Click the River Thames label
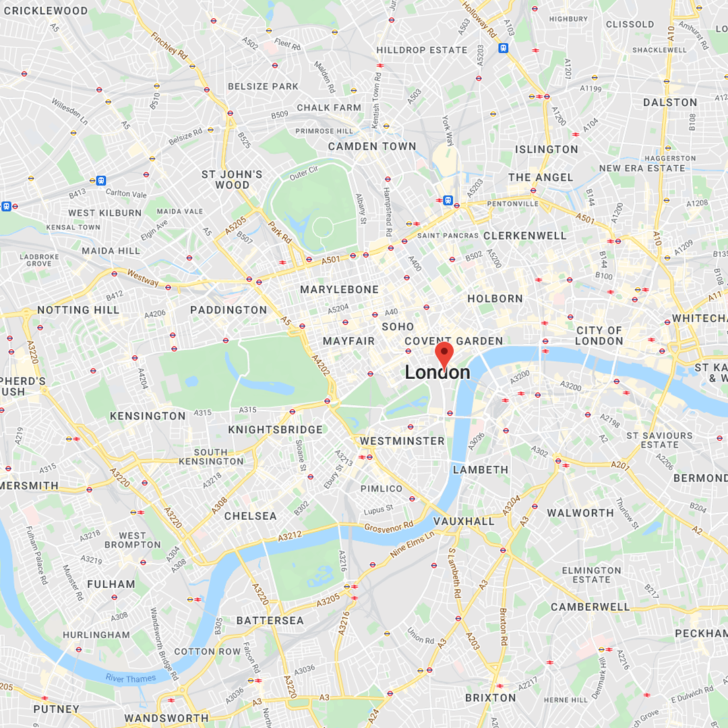 [131, 678]
